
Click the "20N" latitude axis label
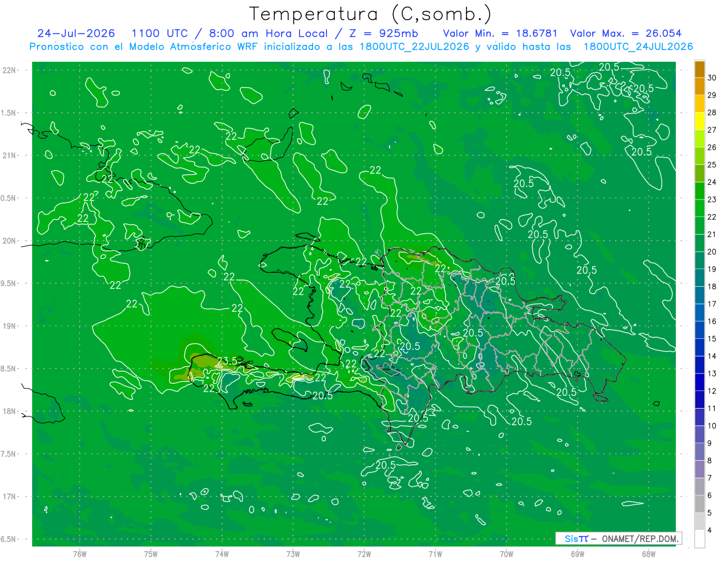click(x=9, y=241)
